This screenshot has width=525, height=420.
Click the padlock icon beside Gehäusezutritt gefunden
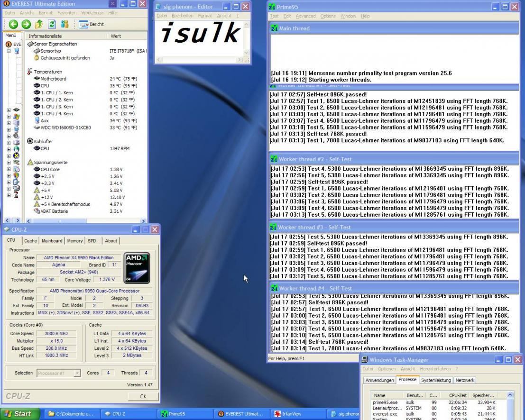pyautogui.click(x=37, y=58)
